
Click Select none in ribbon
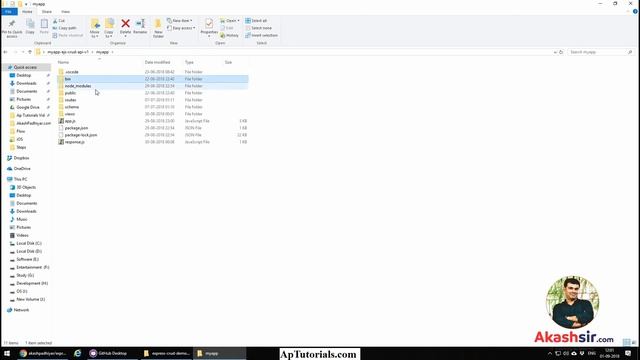coord(258,28)
